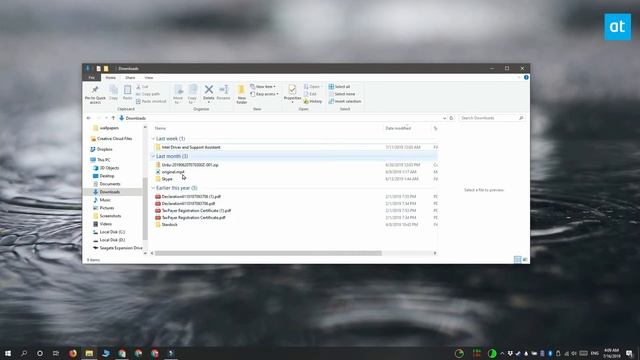Screen dimensions: 640x360
Task: Click the blue Help question mark icon
Action: tap(526, 78)
